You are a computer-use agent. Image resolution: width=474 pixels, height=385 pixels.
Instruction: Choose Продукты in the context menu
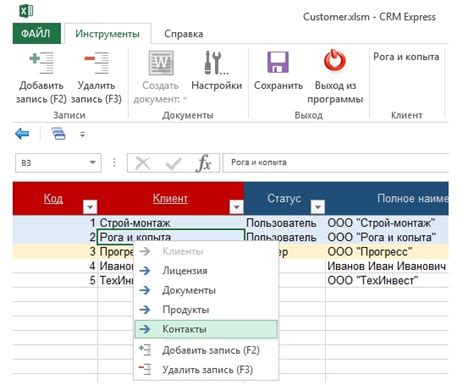pos(206,309)
